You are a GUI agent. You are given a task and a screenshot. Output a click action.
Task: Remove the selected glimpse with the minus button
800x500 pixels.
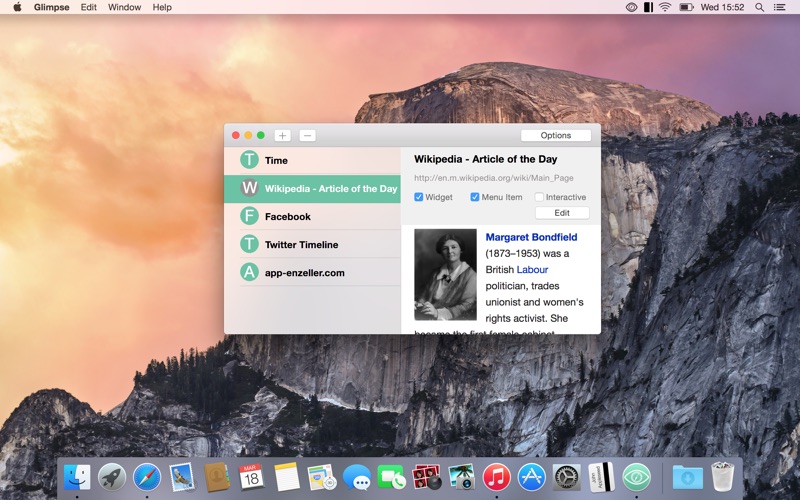tap(307, 135)
